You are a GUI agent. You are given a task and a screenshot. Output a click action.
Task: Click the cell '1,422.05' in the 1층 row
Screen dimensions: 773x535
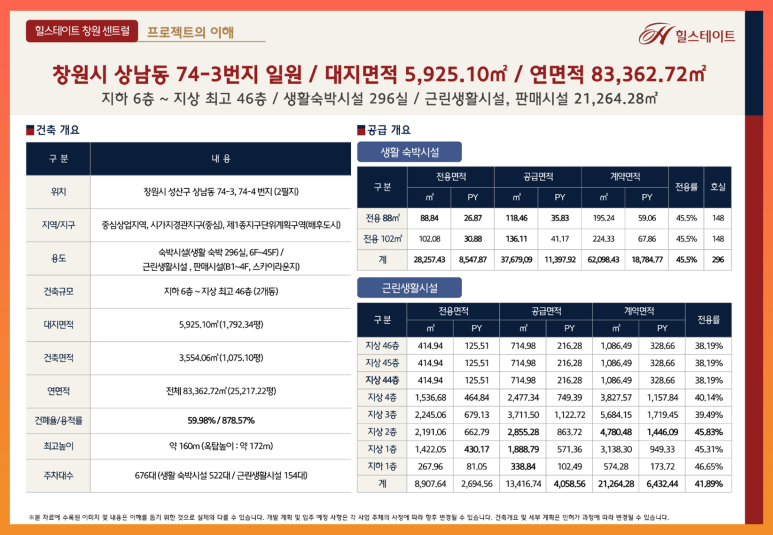click(430, 449)
